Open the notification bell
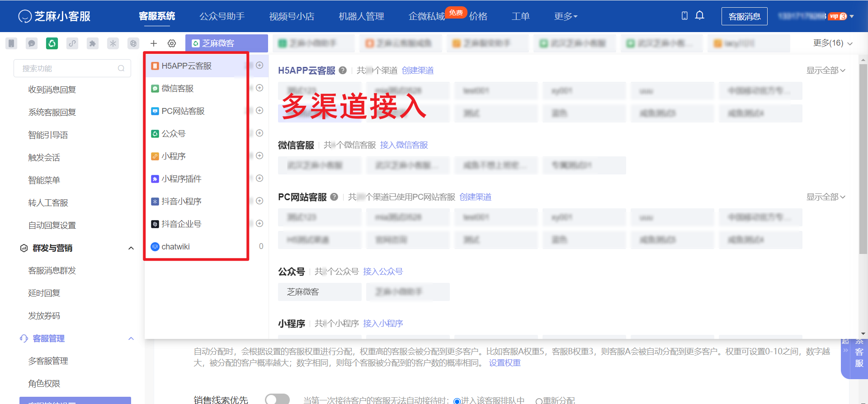 click(x=700, y=15)
